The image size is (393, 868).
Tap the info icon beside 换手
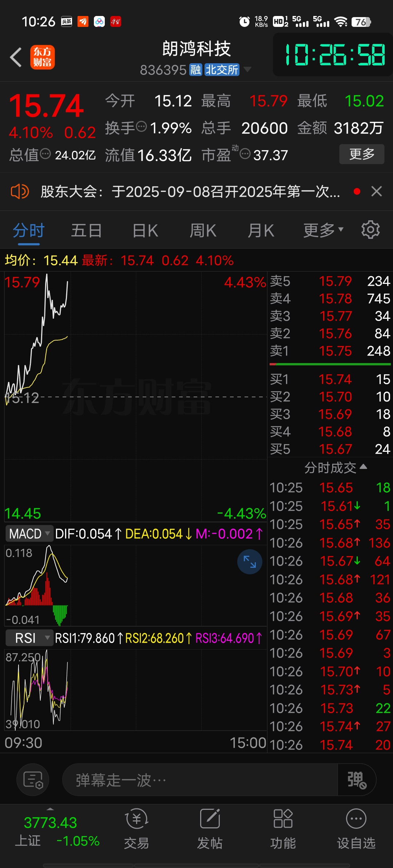click(142, 127)
